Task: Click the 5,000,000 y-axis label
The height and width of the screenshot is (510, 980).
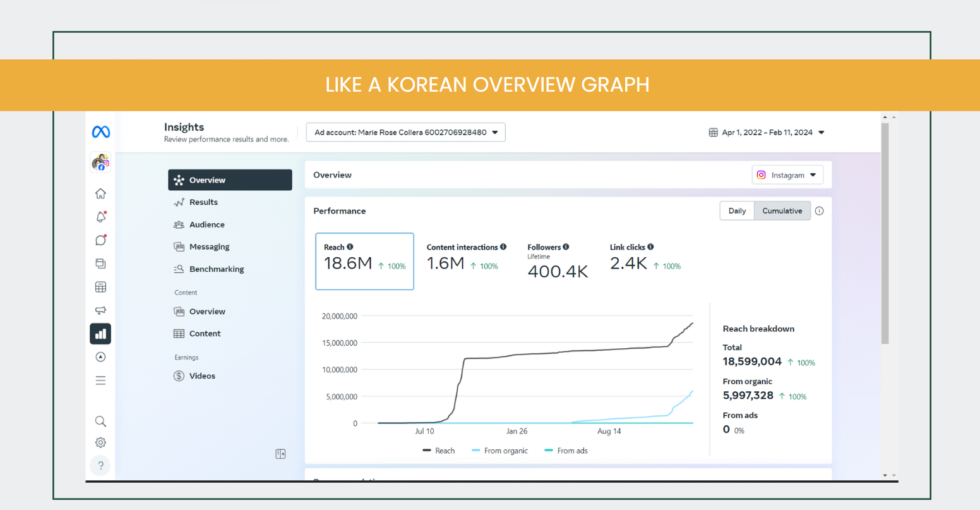Action: coord(342,397)
